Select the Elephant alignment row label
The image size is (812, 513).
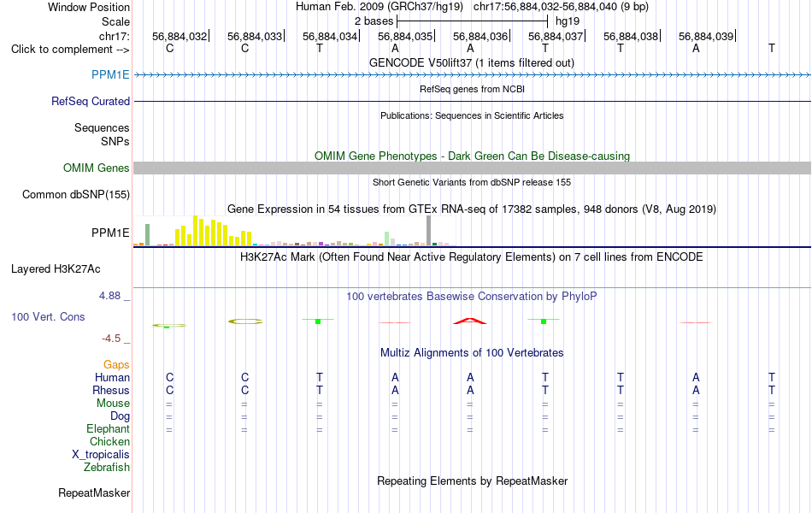click(108, 428)
